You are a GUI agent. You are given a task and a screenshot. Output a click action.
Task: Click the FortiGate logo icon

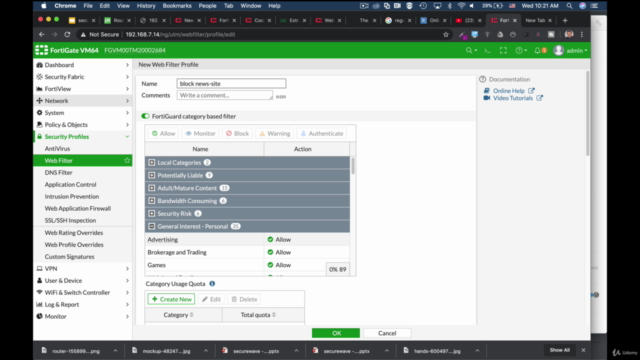(41, 50)
